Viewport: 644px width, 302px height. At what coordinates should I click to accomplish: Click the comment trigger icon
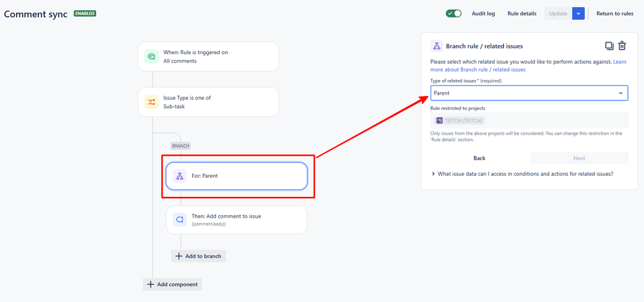click(x=151, y=57)
